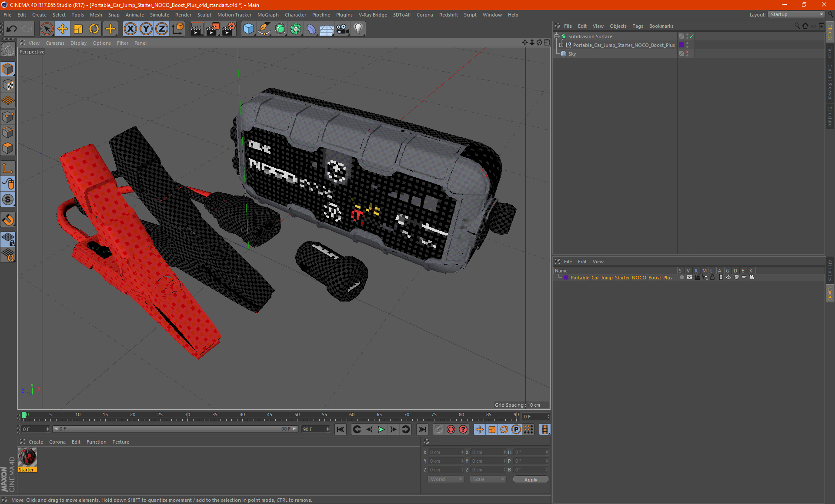
Task: Open the viewport Cameras menu
Action: tap(55, 43)
